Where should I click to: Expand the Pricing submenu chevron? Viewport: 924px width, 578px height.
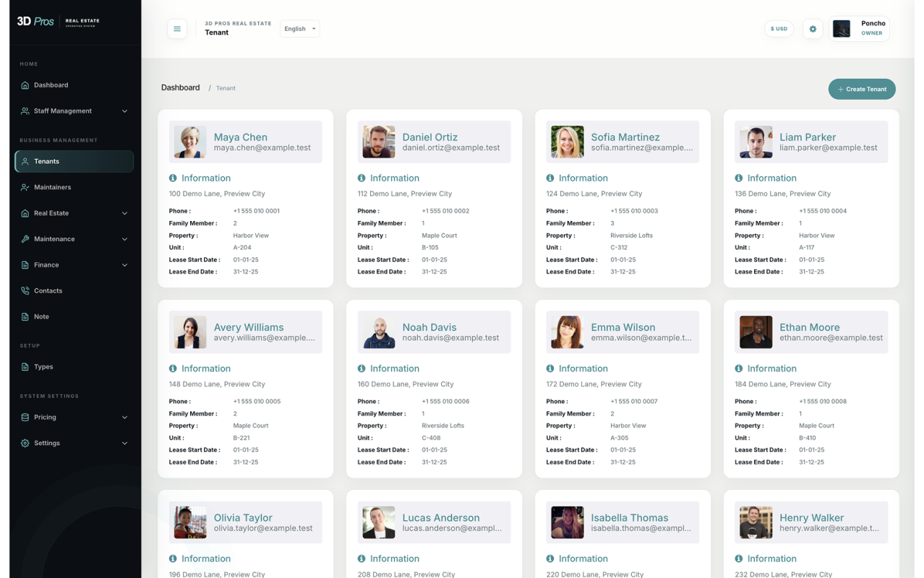pyautogui.click(x=124, y=418)
